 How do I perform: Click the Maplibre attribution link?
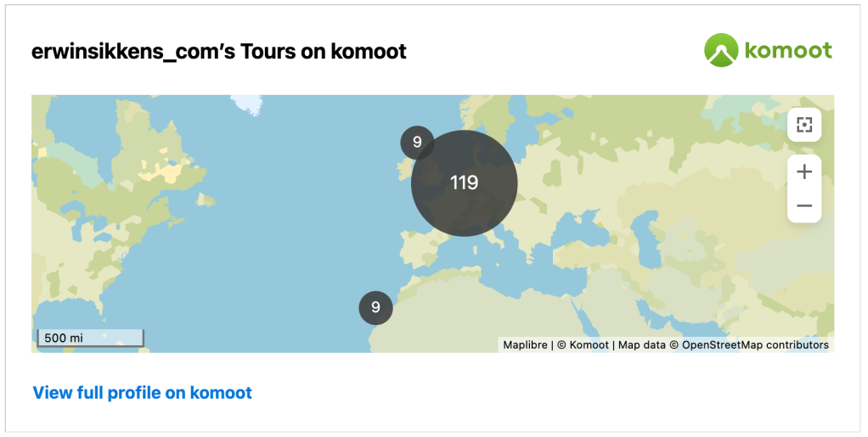click(525, 345)
